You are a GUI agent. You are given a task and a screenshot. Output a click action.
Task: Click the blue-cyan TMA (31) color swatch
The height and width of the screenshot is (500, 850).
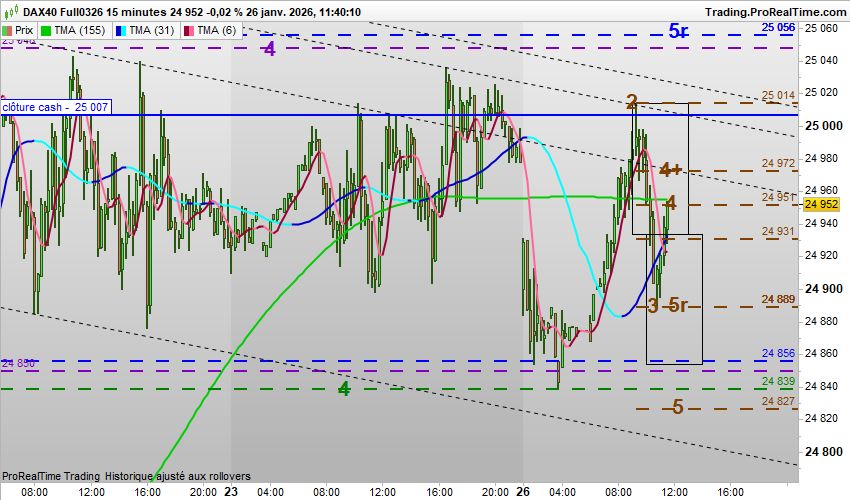point(121,31)
